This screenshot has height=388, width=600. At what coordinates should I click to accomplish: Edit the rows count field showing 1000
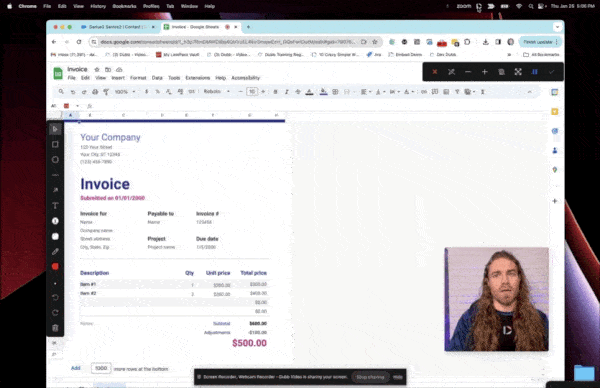(101, 368)
